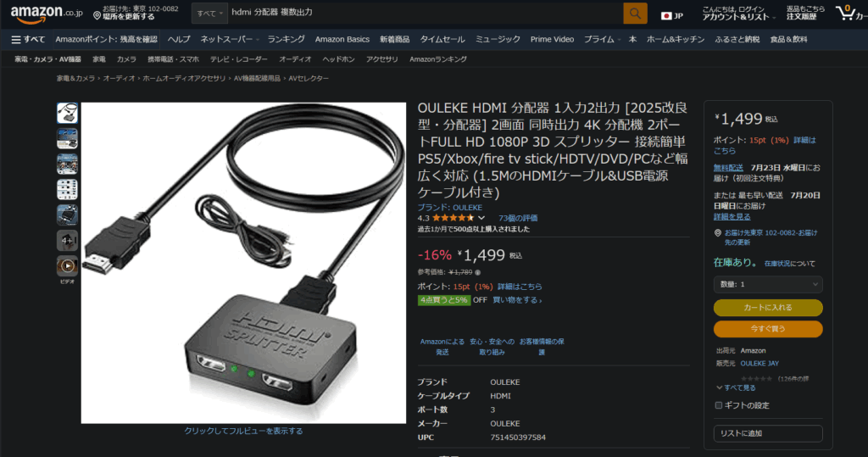Click the orange search magnifier icon
This screenshot has width=868, height=457.
(635, 14)
